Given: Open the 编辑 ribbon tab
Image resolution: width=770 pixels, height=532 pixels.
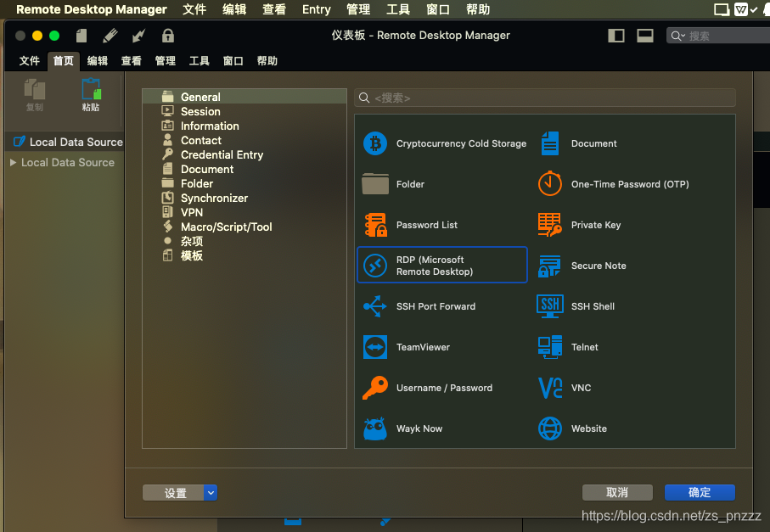Looking at the screenshot, I should point(98,61).
